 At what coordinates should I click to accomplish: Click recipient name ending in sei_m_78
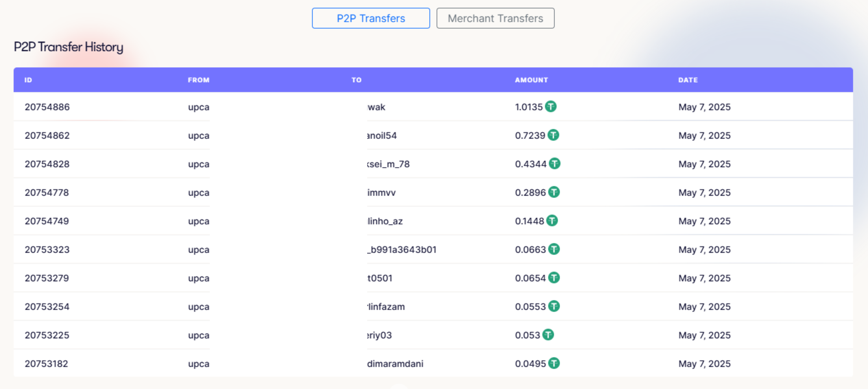pyautogui.click(x=388, y=164)
